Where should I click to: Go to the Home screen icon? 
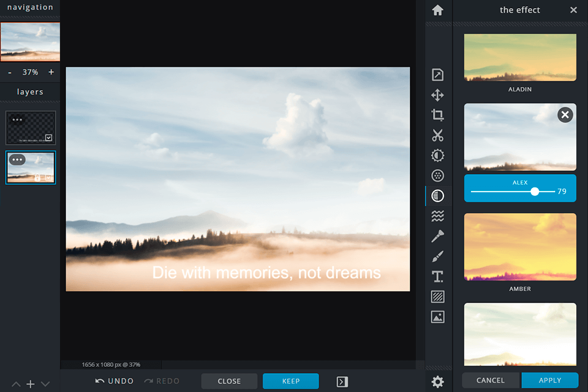point(437,10)
